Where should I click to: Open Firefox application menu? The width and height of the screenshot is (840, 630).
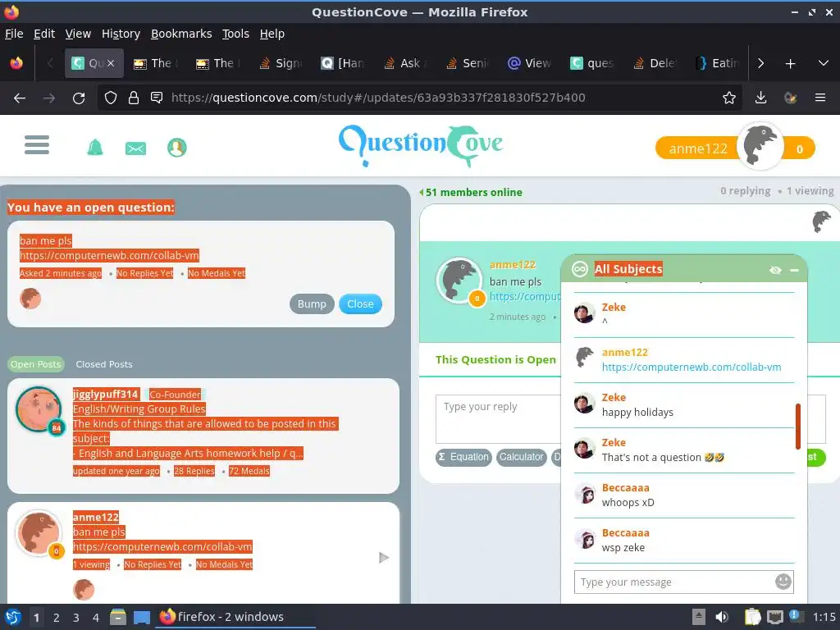tap(819, 98)
